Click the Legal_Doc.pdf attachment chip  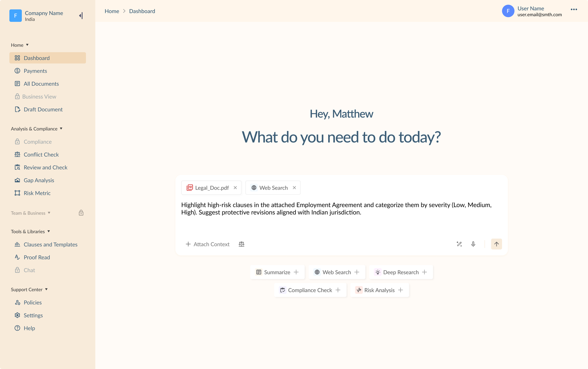pyautogui.click(x=211, y=188)
